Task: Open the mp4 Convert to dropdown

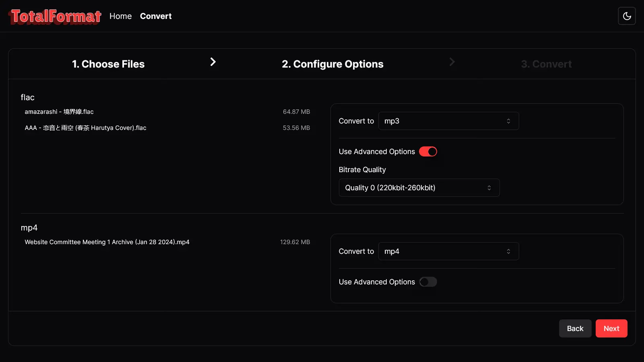Action: 448,251
